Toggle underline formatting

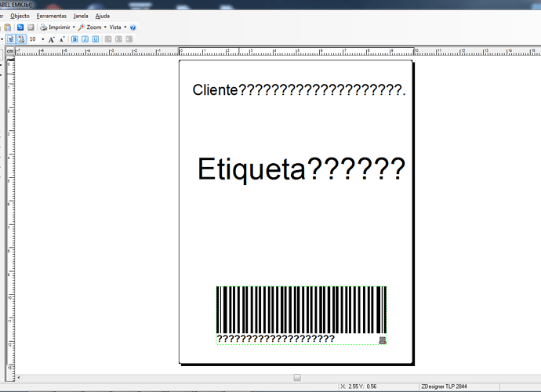pos(96,39)
